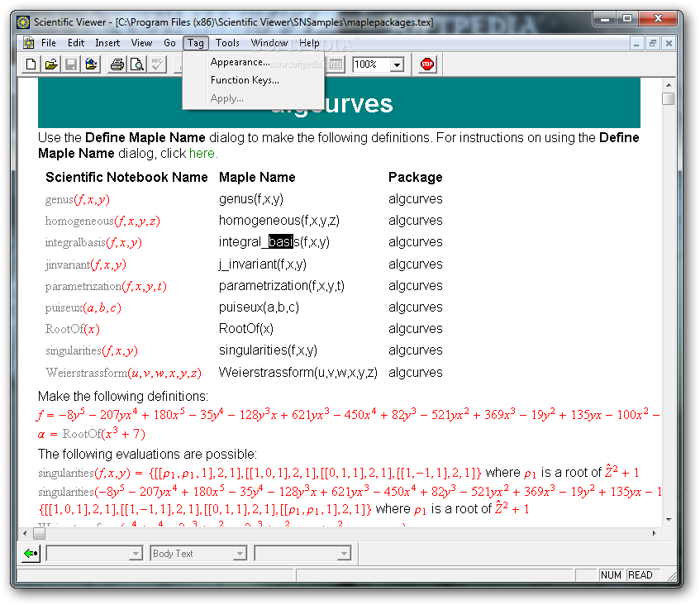
Task: Click the 'Scientific Notebook Name' column header
Action: 126,177
